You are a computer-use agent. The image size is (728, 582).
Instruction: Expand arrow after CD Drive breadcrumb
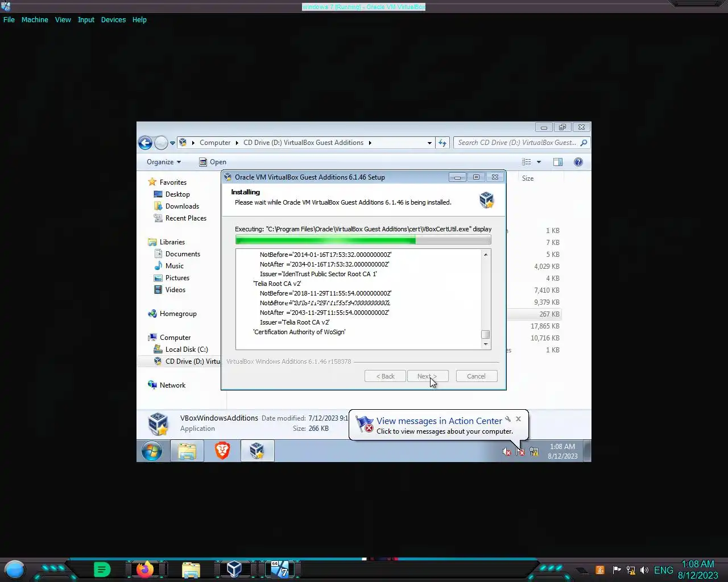click(370, 143)
